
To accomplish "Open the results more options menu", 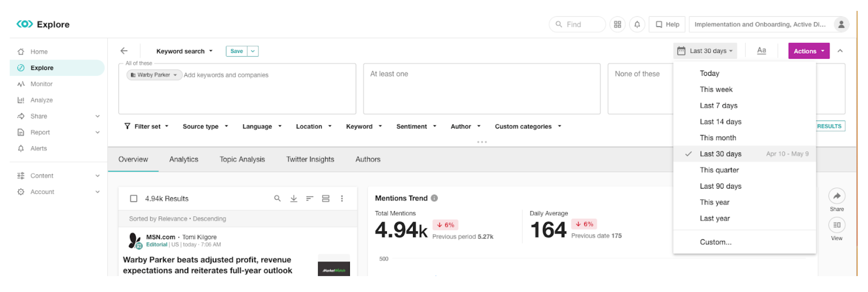I will coord(342,198).
